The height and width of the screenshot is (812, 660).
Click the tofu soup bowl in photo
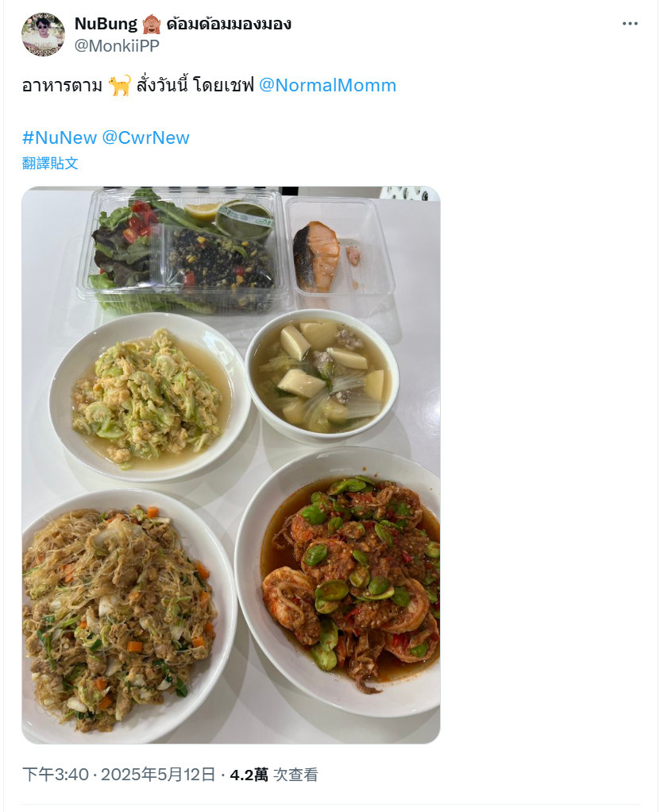pos(322,376)
